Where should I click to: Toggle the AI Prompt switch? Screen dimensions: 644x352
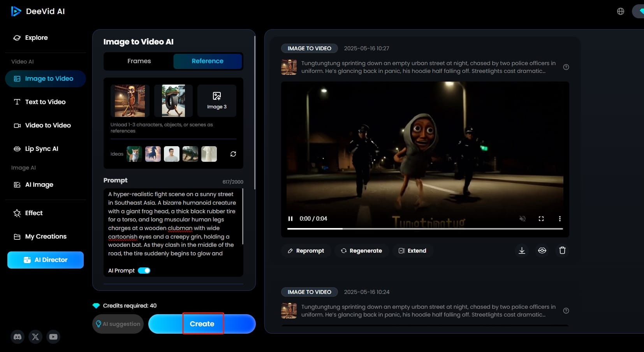tap(144, 271)
